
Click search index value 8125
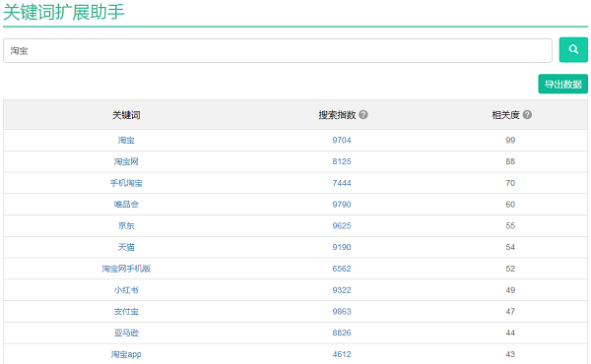[342, 162]
